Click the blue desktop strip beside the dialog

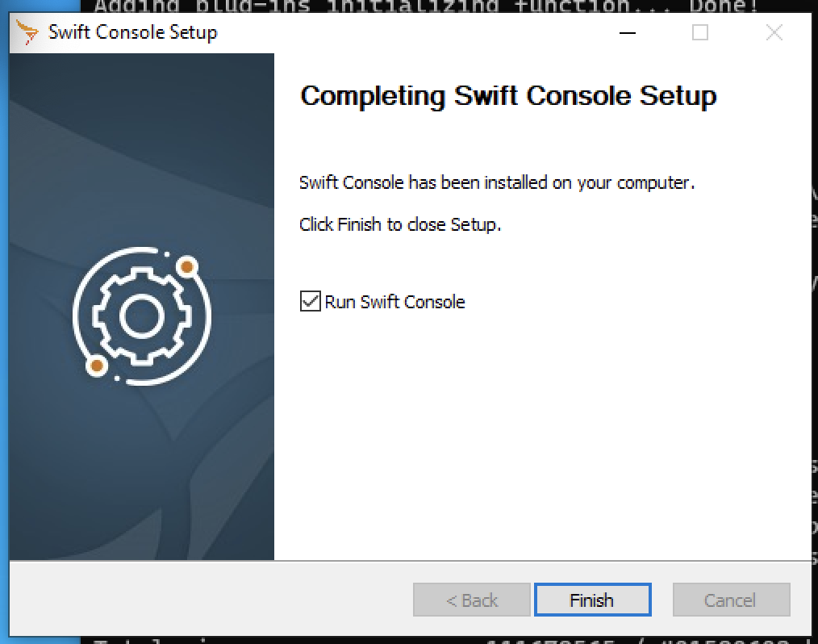pyautogui.click(x=4, y=313)
